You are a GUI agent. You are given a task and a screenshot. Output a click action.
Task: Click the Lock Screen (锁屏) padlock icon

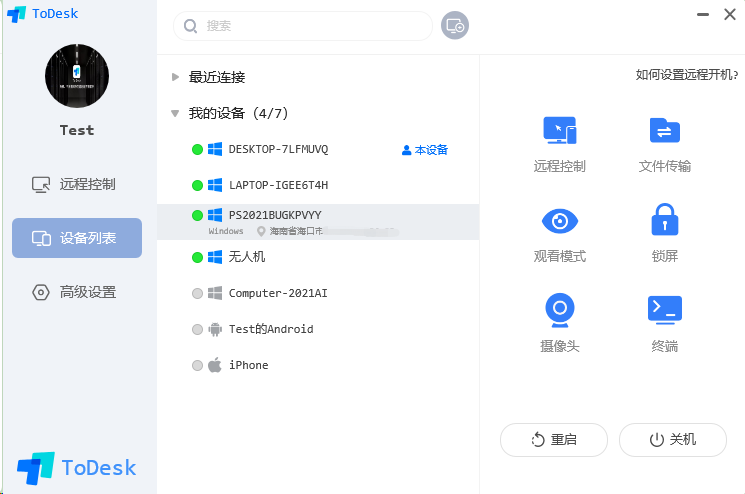(664, 220)
